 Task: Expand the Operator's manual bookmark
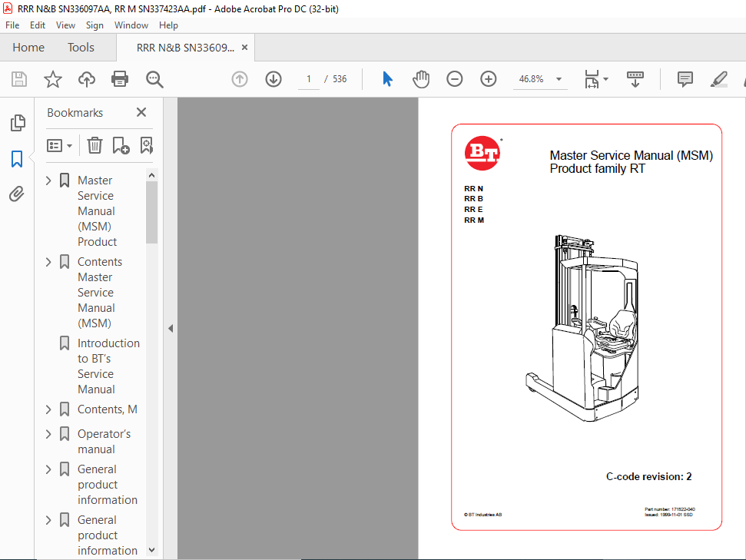tap(48, 434)
